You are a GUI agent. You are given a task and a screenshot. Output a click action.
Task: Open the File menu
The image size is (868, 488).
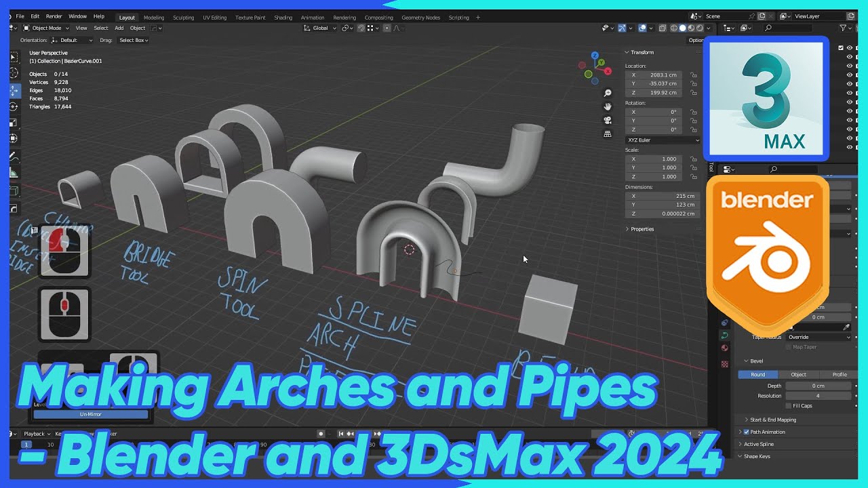20,16
